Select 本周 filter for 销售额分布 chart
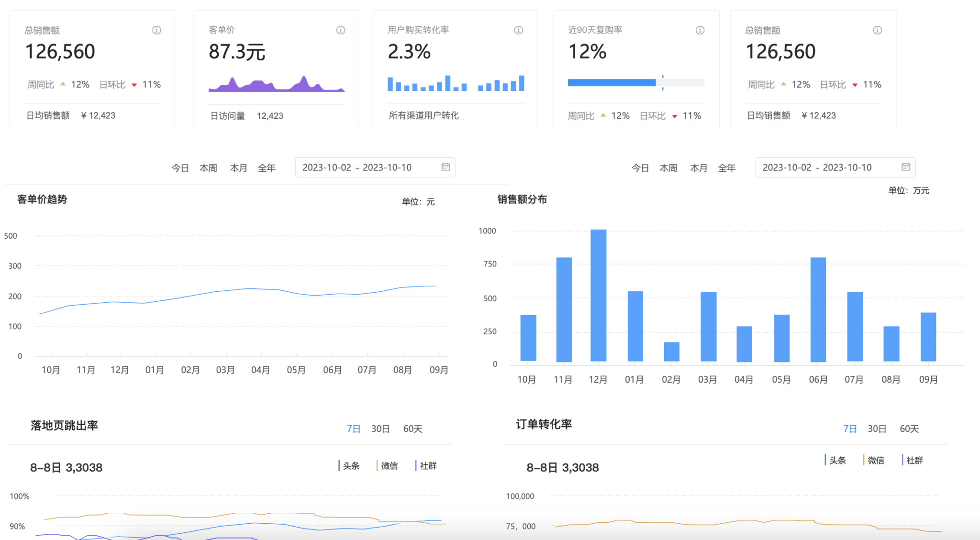980x540 pixels. tap(668, 168)
